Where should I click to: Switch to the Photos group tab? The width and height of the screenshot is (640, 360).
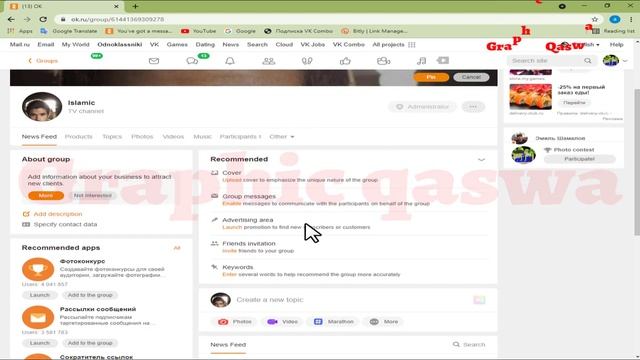(x=142, y=137)
